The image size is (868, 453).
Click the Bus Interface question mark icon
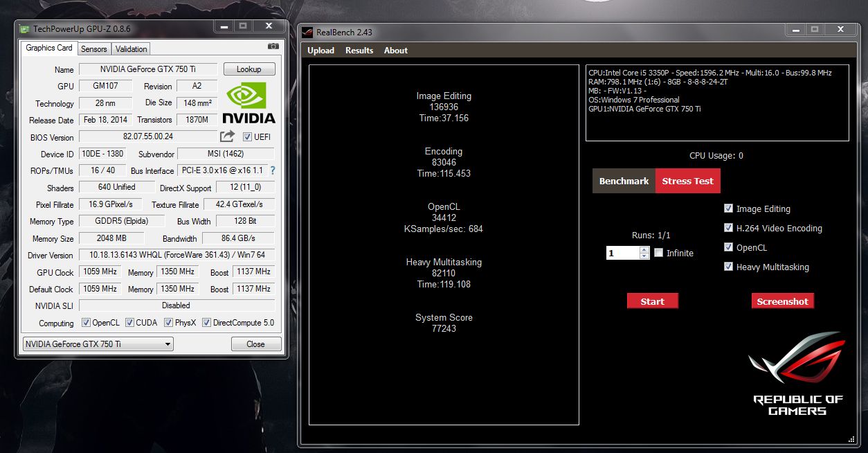[273, 170]
